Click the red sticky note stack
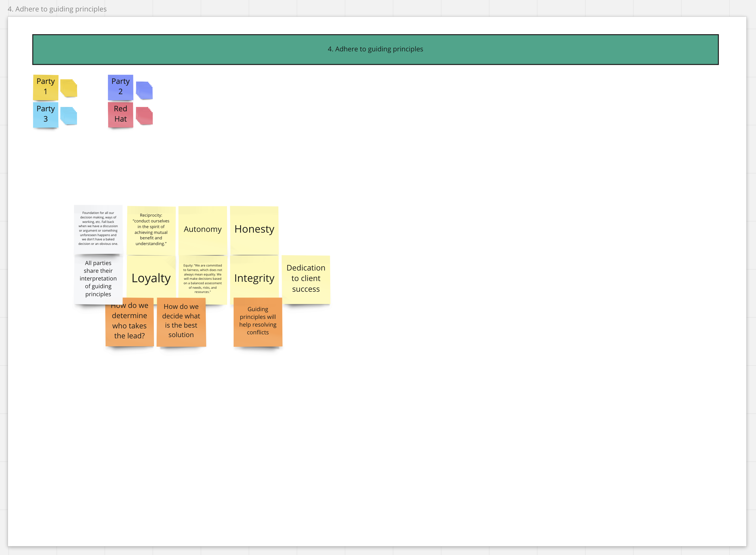Image resolution: width=756 pixels, height=555 pixels. coord(144,116)
